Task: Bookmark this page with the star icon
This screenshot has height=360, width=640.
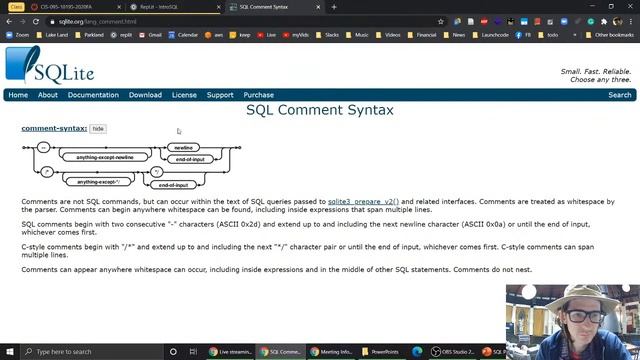Action: click(440, 22)
